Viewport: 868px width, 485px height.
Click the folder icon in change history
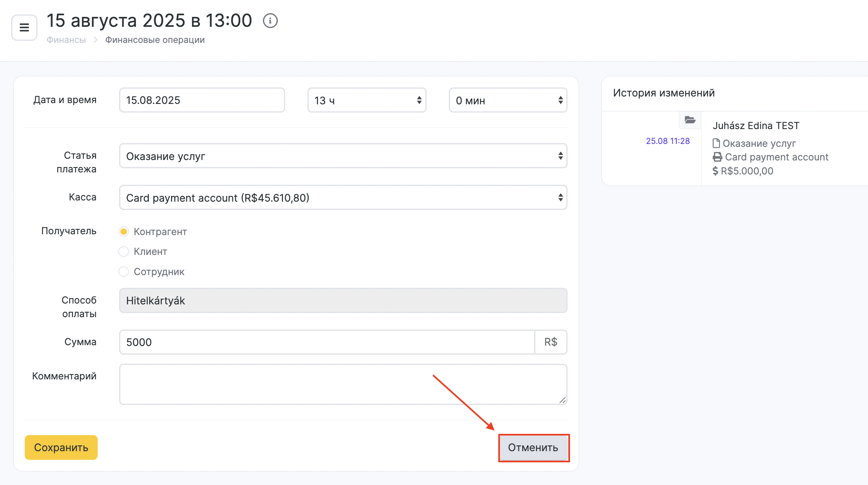[x=690, y=120]
